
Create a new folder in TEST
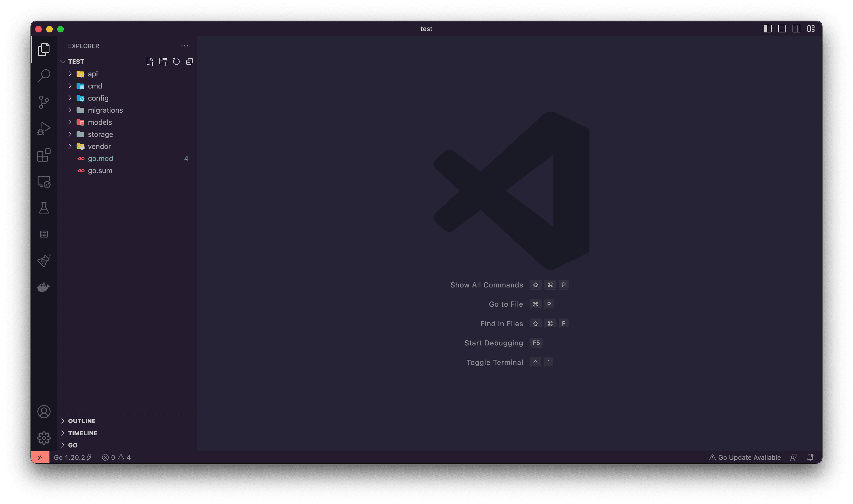(x=163, y=62)
